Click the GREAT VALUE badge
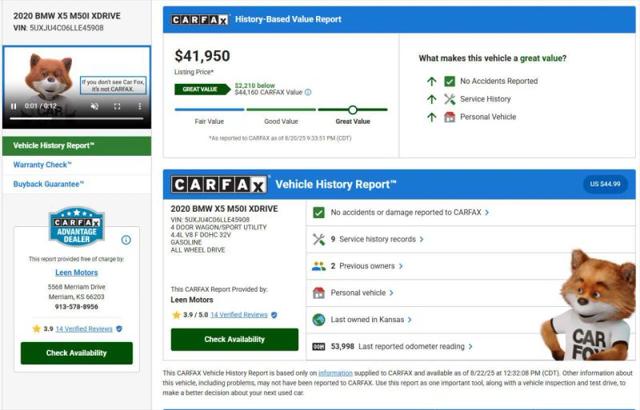Screen dimensions: 640x410 (202, 89)
